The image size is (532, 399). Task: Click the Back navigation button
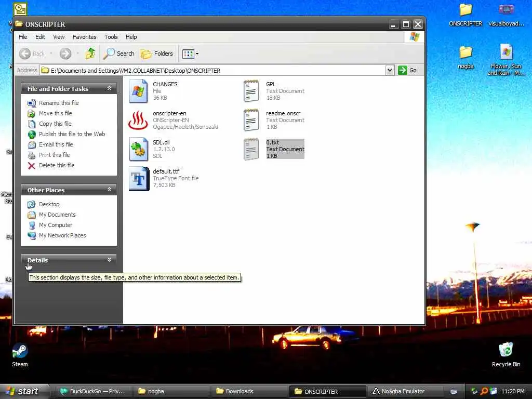tap(32, 54)
